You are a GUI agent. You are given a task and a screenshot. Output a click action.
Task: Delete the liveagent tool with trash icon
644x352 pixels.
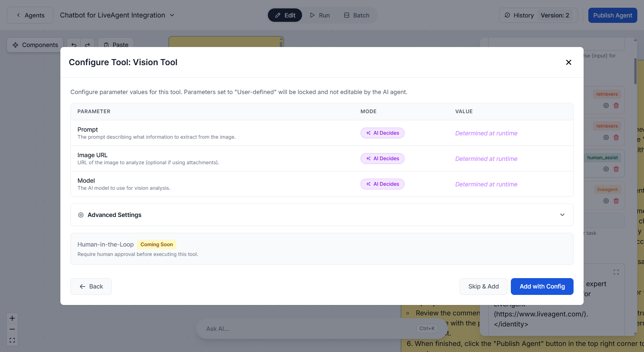click(x=616, y=201)
